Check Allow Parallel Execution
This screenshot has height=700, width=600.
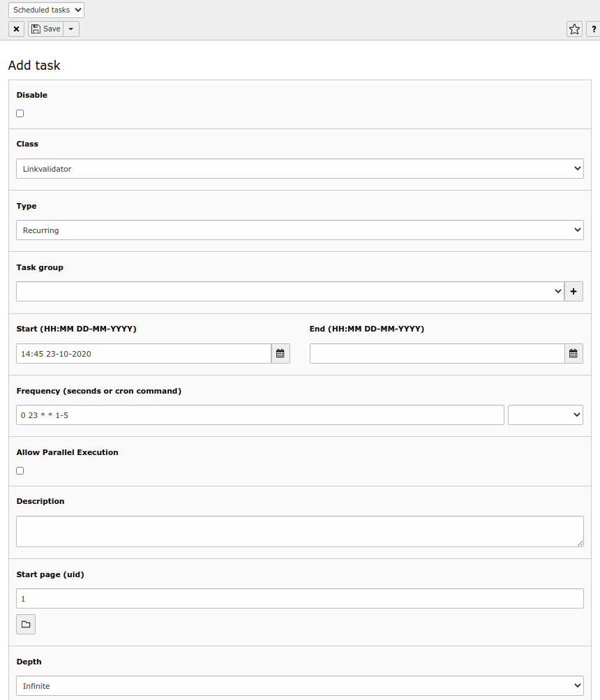20,470
